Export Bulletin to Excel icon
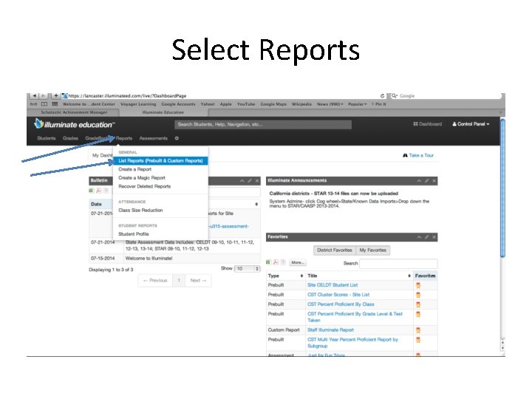 tap(92, 191)
